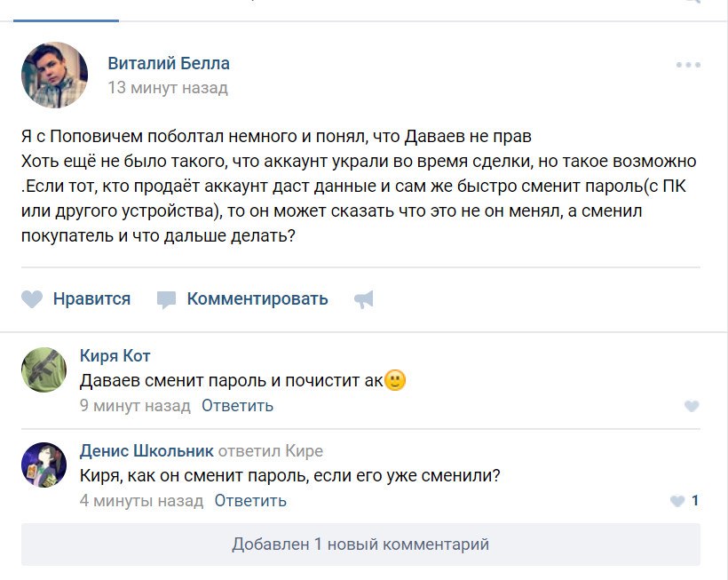Open Виталий Белла's avatar photo
The image size is (728, 580).
[54, 75]
